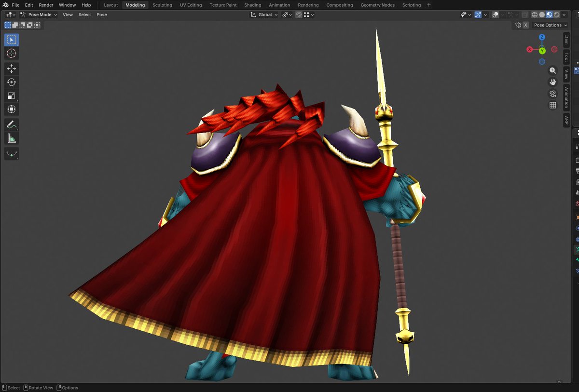
Task: Open the Pose Mode dropdown
Action: 38,14
